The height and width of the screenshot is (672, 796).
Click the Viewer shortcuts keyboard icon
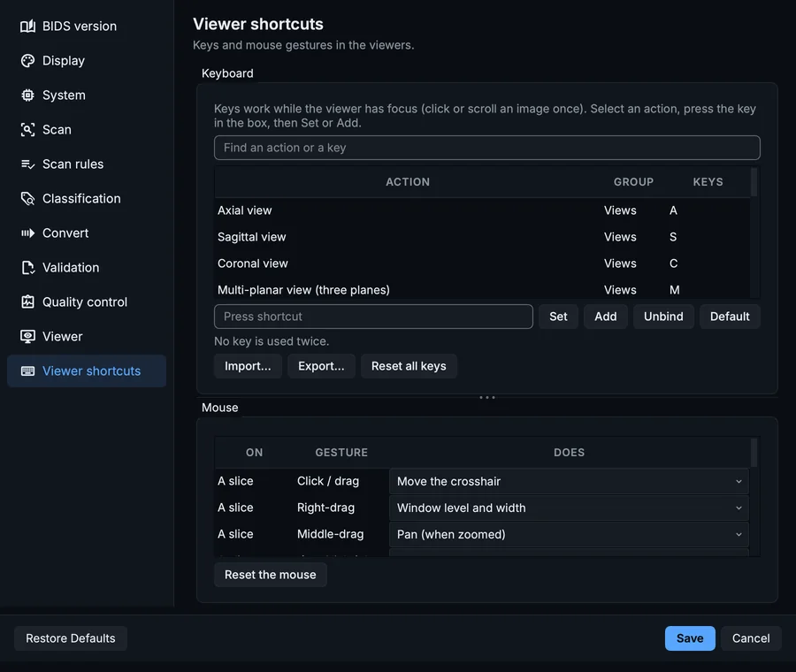point(28,371)
